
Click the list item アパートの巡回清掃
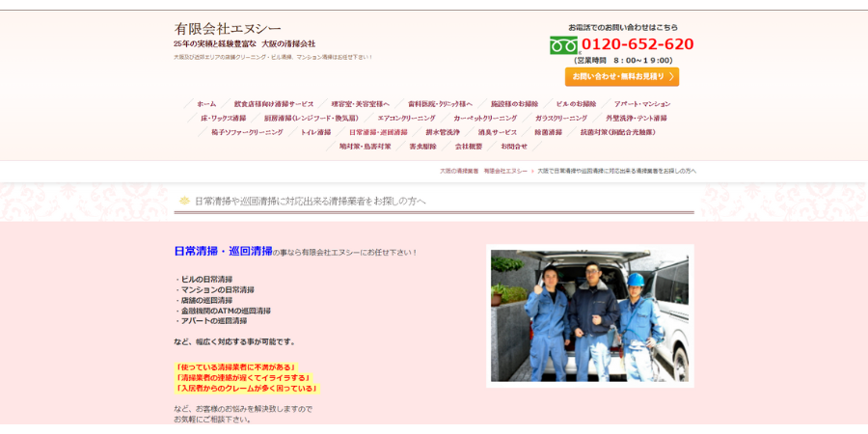pos(214,321)
